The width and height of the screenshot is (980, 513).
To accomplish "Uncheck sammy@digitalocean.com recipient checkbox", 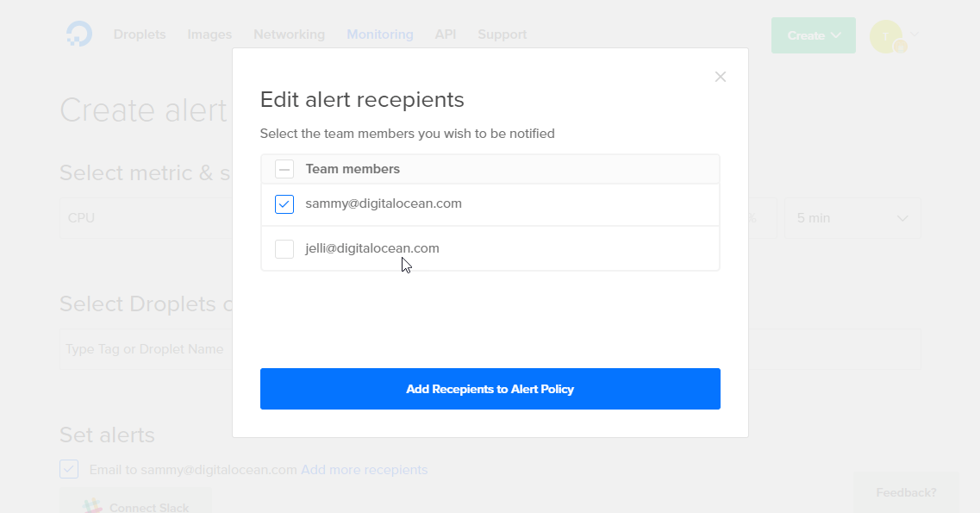I will pyautogui.click(x=284, y=204).
